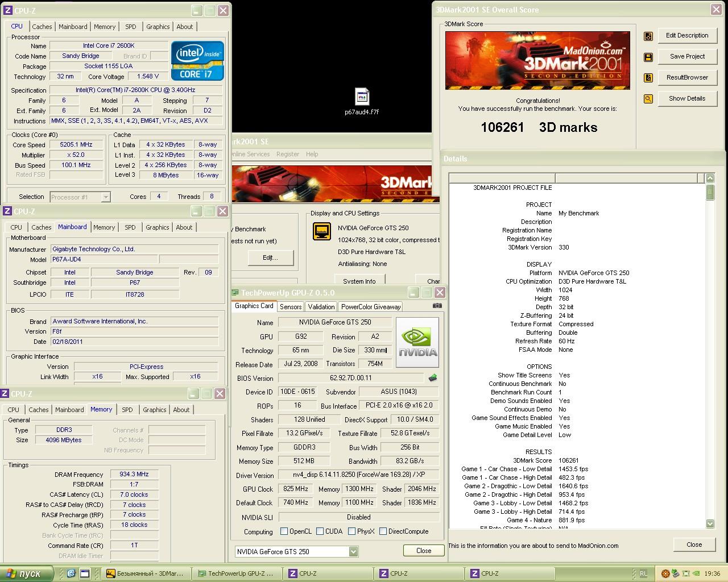
Task: Open Graphics tab in CPU-Z memory window
Action: coord(155,410)
